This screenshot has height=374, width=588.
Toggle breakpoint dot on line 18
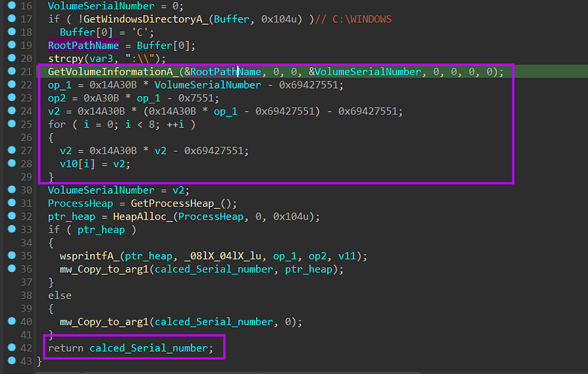(11, 32)
